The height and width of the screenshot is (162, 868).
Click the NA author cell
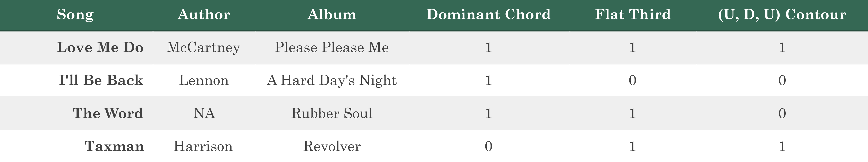coord(204,113)
